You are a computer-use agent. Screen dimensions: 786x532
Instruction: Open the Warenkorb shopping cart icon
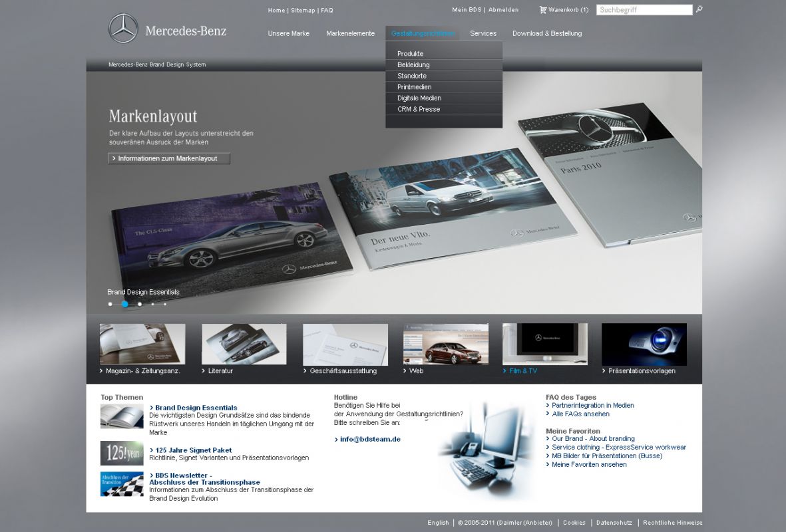[x=543, y=10]
